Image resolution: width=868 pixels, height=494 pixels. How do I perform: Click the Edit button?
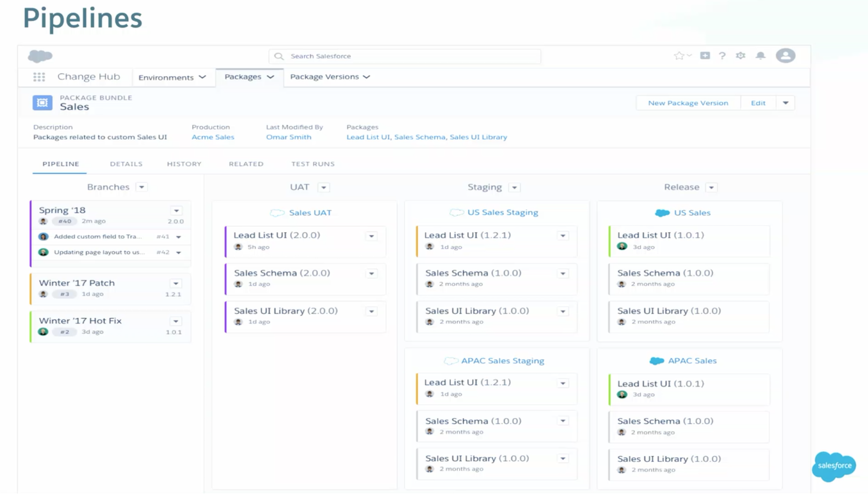[758, 103]
